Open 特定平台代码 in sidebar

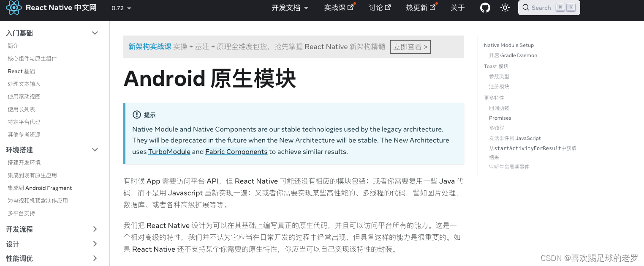24,122
